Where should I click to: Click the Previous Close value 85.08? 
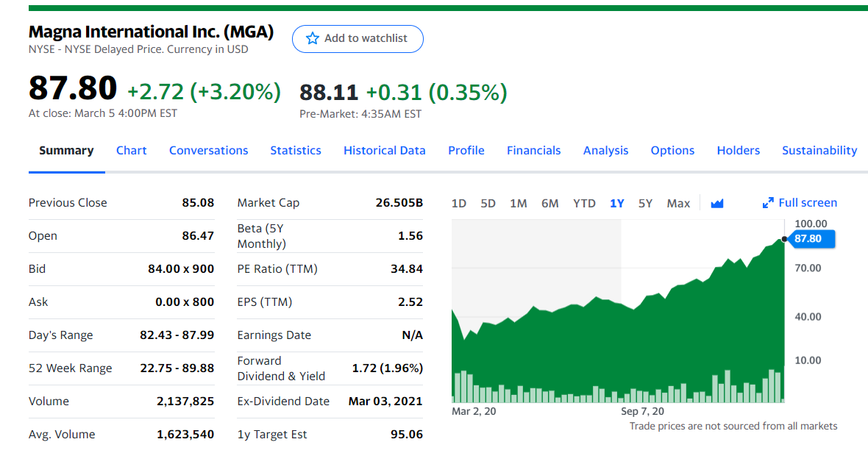(x=198, y=202)
